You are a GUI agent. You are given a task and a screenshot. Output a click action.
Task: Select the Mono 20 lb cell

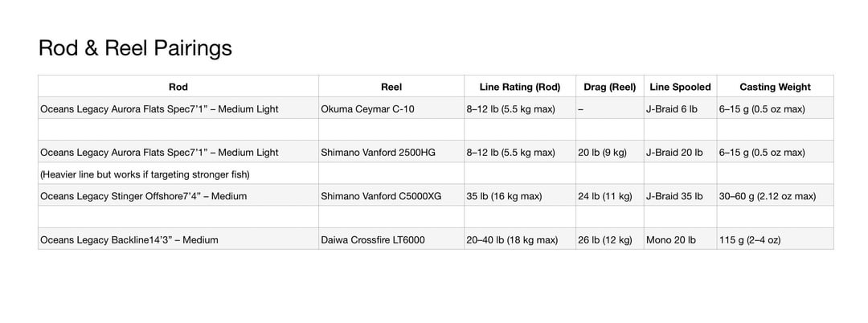(670, 239)
